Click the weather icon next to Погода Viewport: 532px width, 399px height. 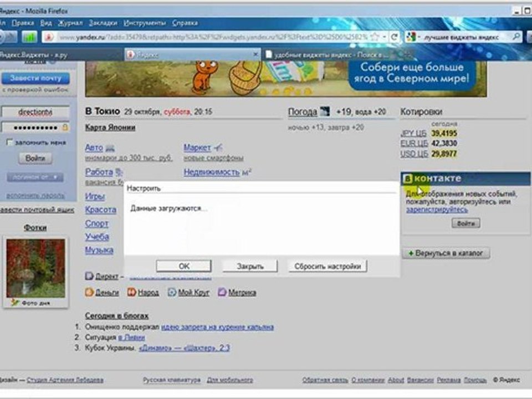pos(325,111)
